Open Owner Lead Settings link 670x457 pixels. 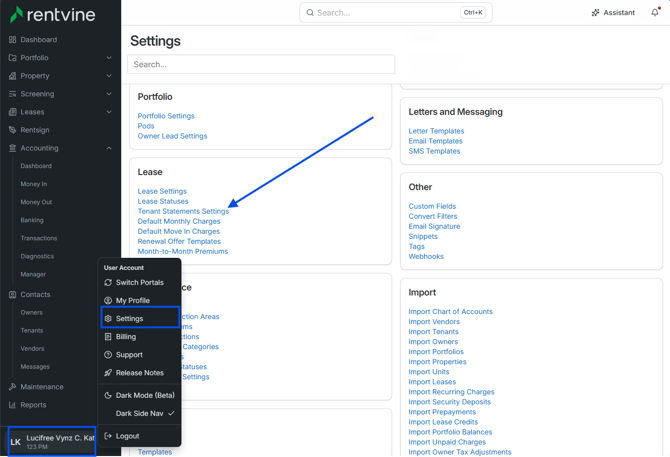[172, 136]
